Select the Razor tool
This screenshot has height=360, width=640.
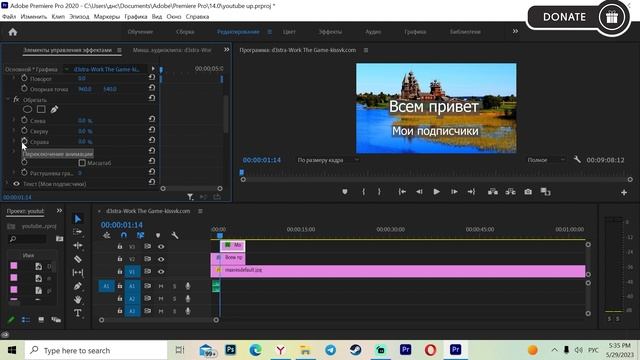(78, 259)
